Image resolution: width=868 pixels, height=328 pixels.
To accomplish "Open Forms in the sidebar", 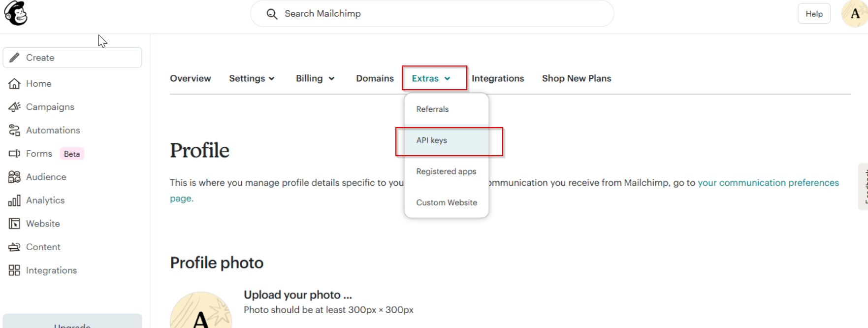I will tap(39, 154).
